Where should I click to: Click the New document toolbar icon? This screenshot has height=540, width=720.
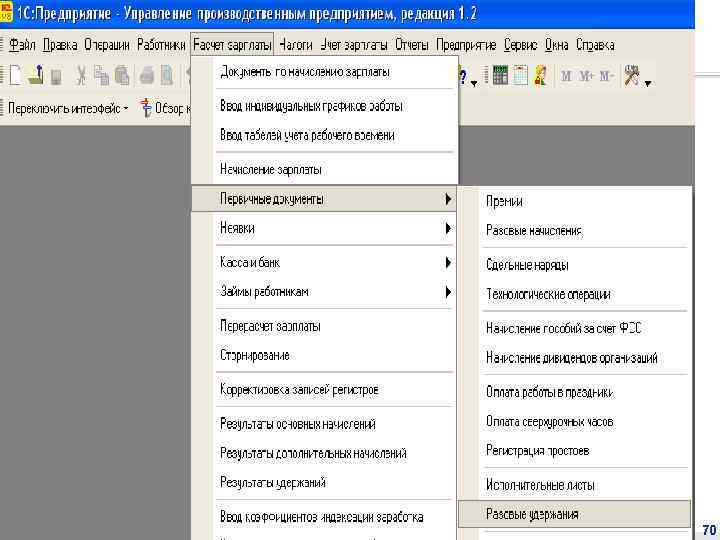click(15, 75)
